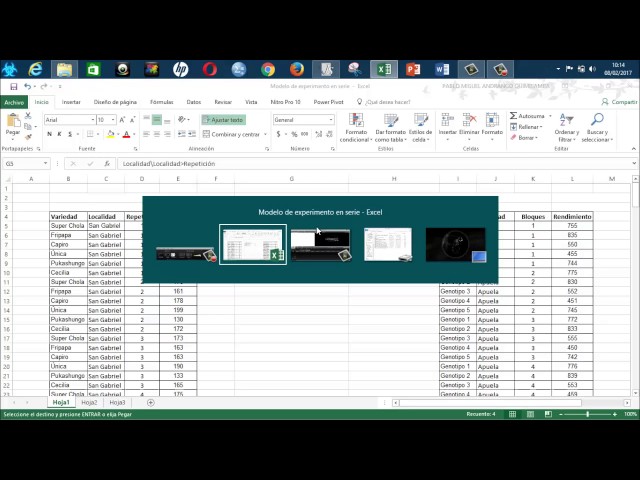Image resolution: width=640 pixels, height=480 pixels.
Task: Undo the last action
Action: coord(27,87)
